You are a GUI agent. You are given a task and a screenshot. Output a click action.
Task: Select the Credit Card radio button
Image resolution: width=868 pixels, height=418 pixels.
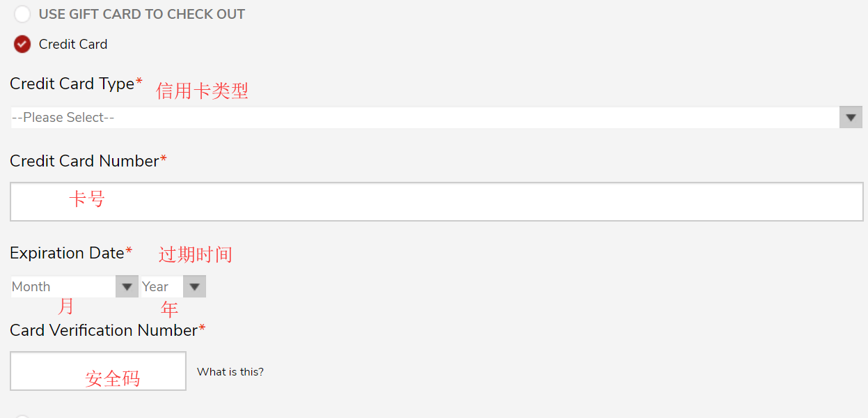22,45
